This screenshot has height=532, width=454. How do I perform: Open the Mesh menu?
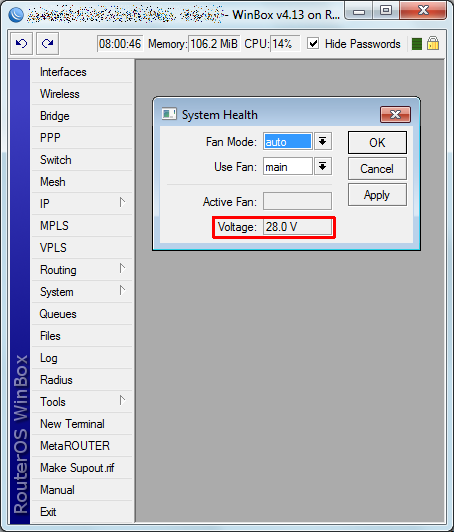click(82, 182)
